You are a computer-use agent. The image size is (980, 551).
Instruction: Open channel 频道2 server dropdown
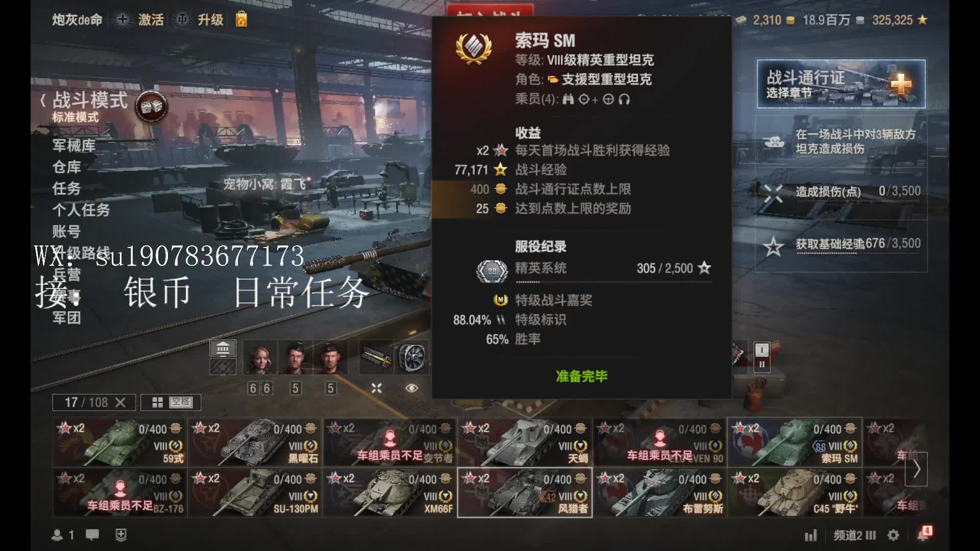click(x=854, y=535)
